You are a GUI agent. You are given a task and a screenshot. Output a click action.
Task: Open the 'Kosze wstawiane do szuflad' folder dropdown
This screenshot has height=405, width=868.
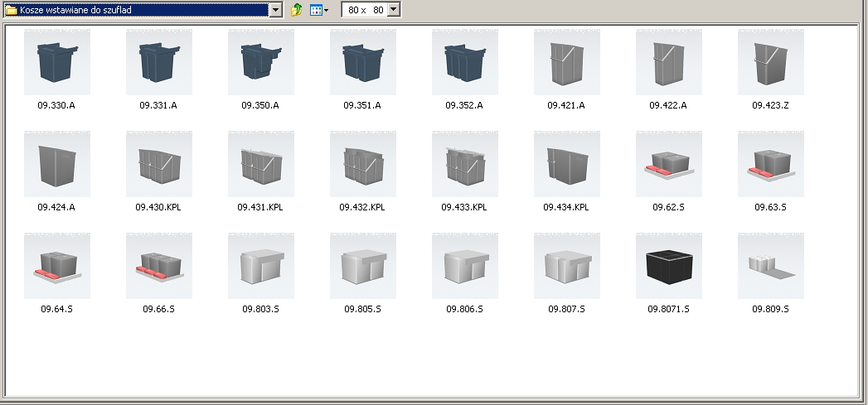[276, 9]
